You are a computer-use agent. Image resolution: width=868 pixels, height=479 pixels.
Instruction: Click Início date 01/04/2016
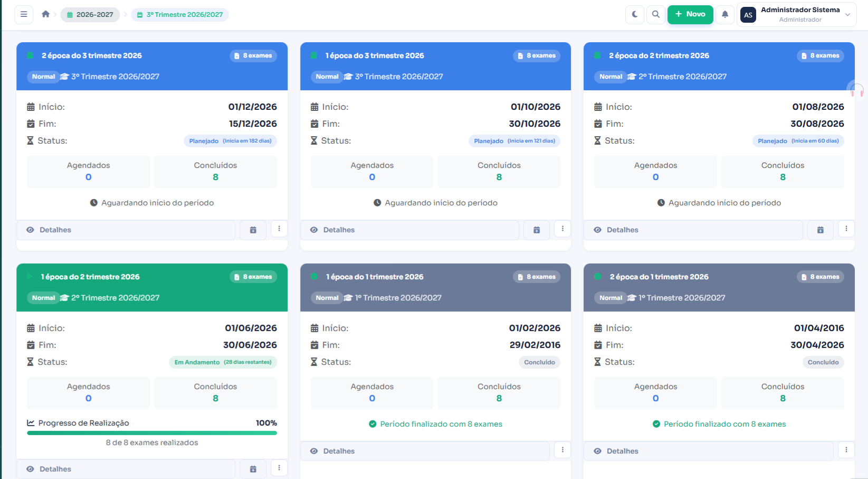(819, 328)
